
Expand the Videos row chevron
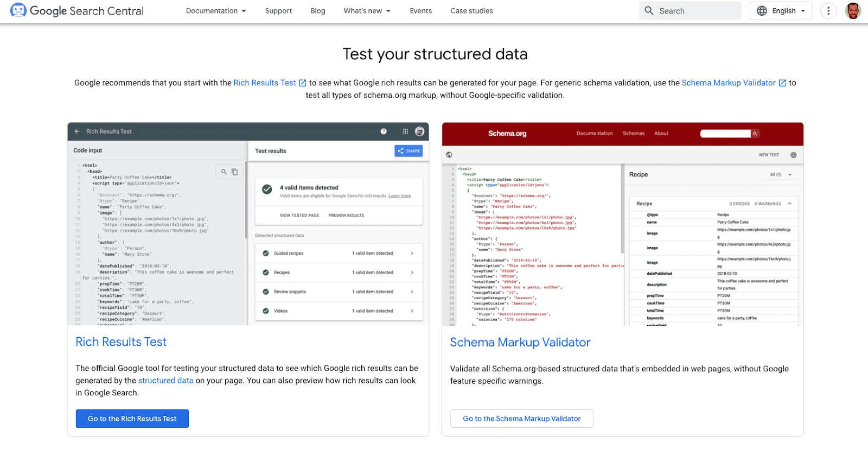(x=412, y=311)
